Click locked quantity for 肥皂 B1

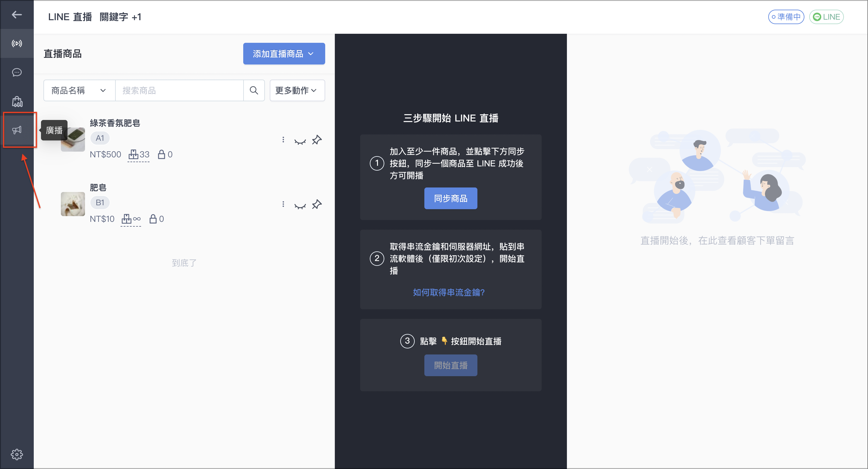click(157, 219)
